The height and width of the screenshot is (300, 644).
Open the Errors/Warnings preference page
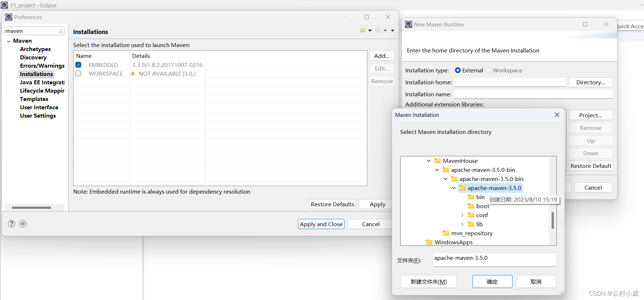tap(42, 66)
